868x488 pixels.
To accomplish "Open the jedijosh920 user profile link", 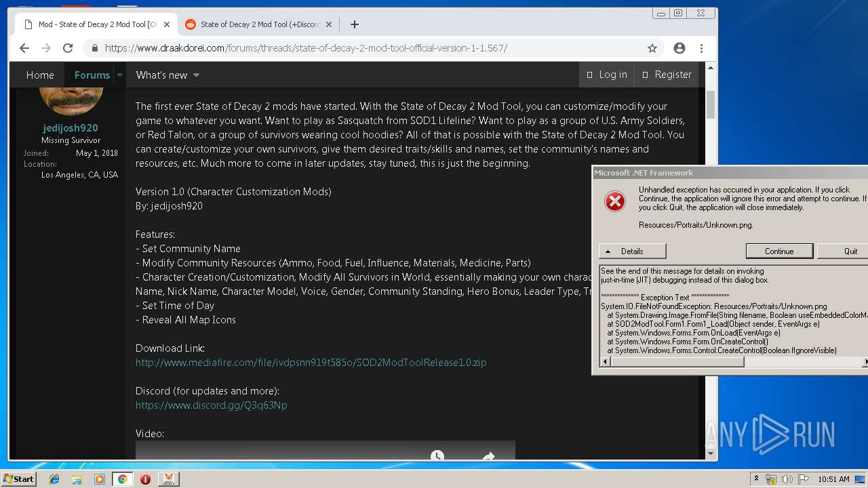I will coord(71,127).
